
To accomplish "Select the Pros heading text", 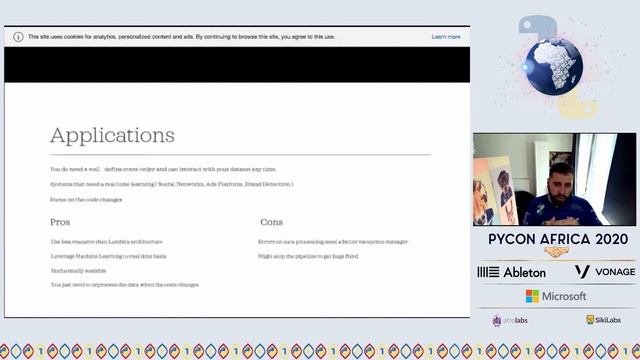I will coord(60,222).
